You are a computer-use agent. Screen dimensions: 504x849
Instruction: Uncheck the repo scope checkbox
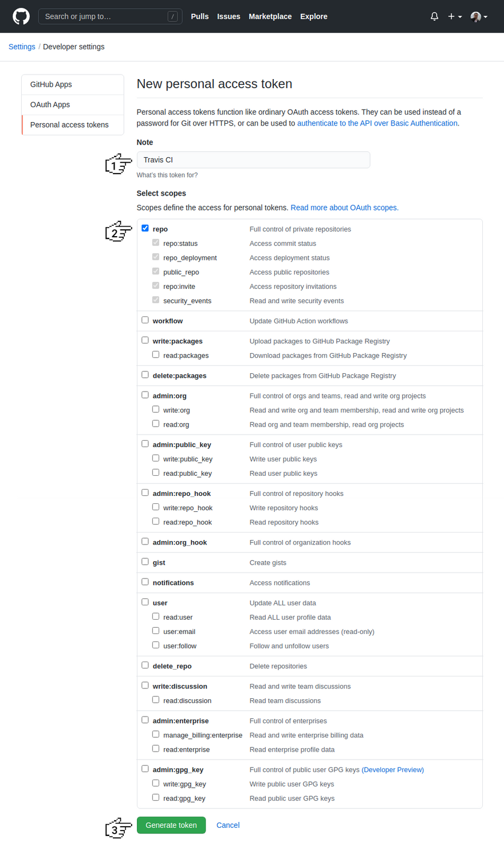(145, 228)
